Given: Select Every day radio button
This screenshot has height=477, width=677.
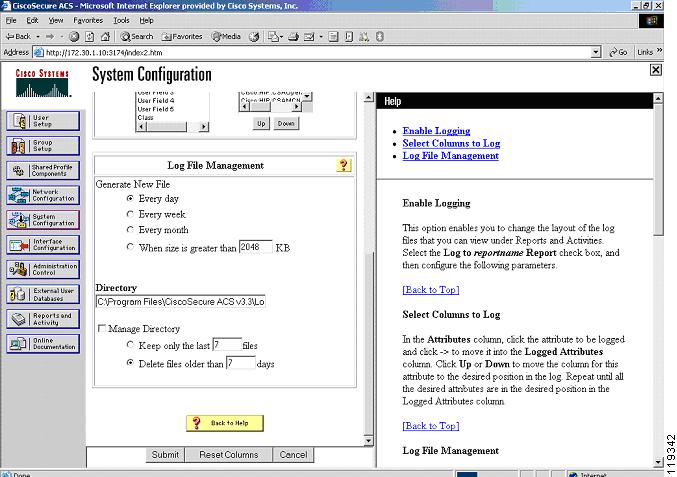Looking at the screenshot, I should pos(130,199).
